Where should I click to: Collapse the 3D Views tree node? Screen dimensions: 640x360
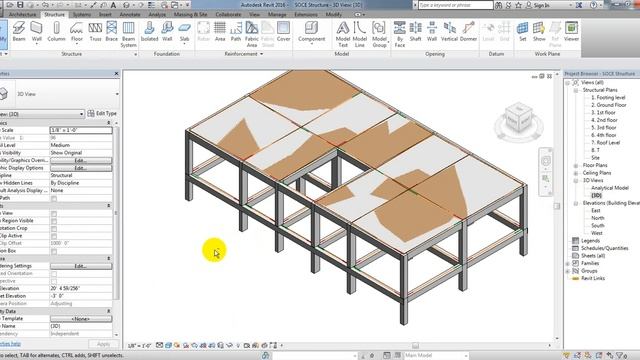click(576, 180)
